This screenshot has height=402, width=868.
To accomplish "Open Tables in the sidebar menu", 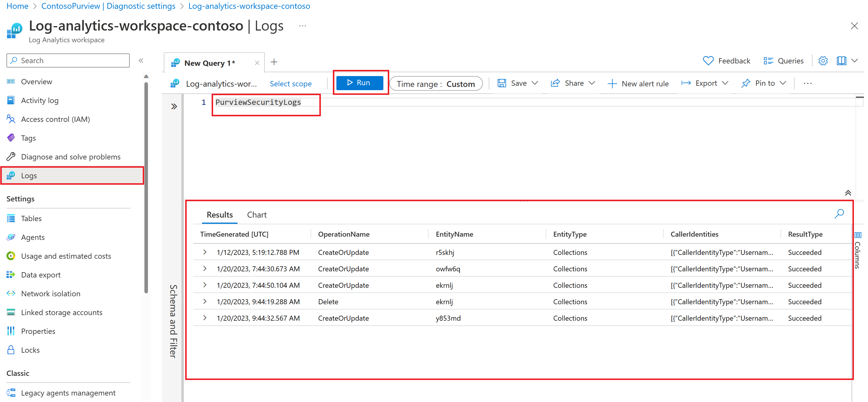I will (x=31, y=218).
